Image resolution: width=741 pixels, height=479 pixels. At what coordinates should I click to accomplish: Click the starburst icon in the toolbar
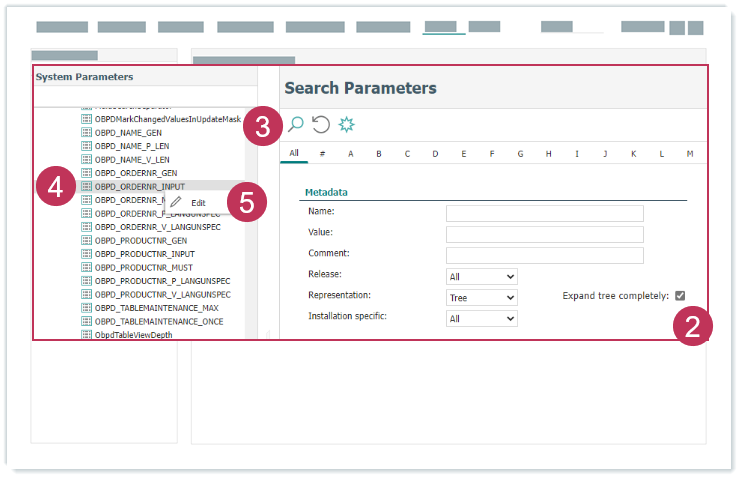pyautogui.click(x=347, y=124)
